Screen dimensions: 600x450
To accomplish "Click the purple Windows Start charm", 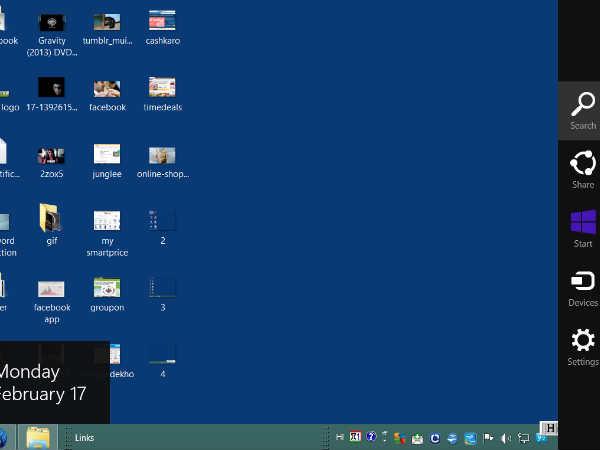I will (x=582, y=228).
